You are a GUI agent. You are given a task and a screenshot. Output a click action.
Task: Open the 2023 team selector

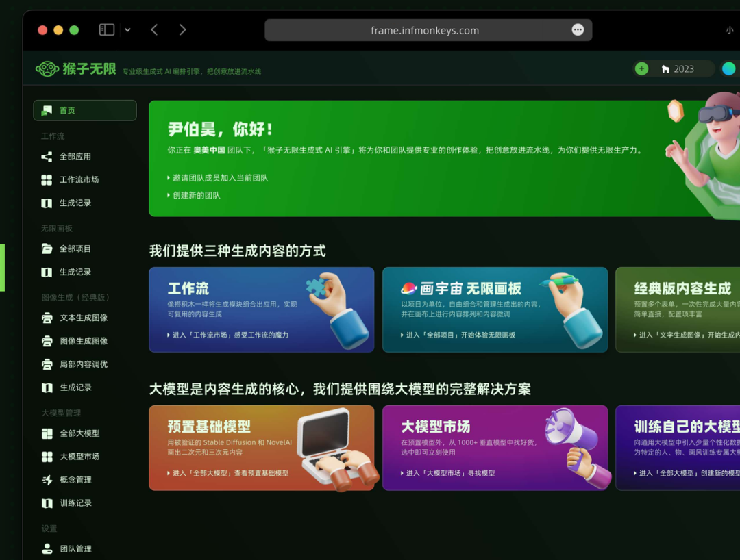[678, 69]
